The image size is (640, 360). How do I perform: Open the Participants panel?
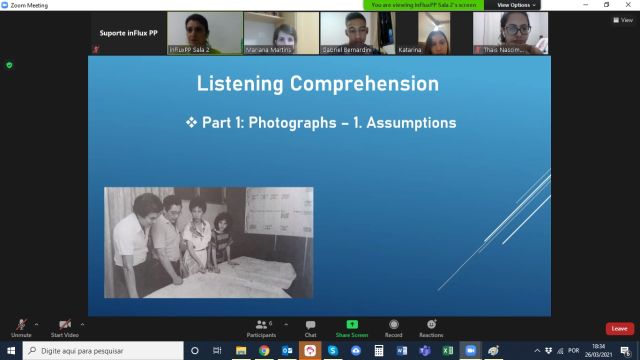(x=261, y=329)
